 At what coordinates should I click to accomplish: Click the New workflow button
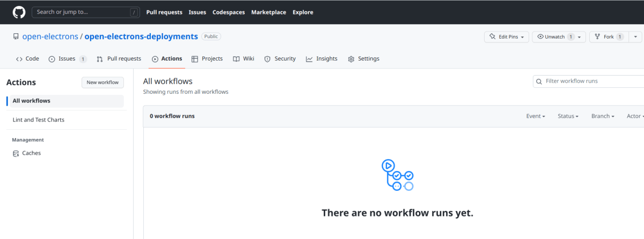point(103,83)
